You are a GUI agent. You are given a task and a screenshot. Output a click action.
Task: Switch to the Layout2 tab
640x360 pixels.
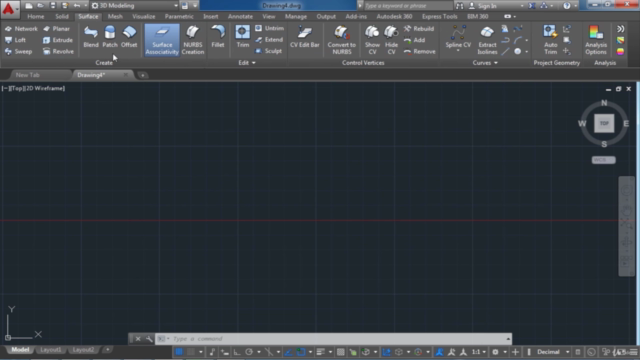[x=83, y=350]
